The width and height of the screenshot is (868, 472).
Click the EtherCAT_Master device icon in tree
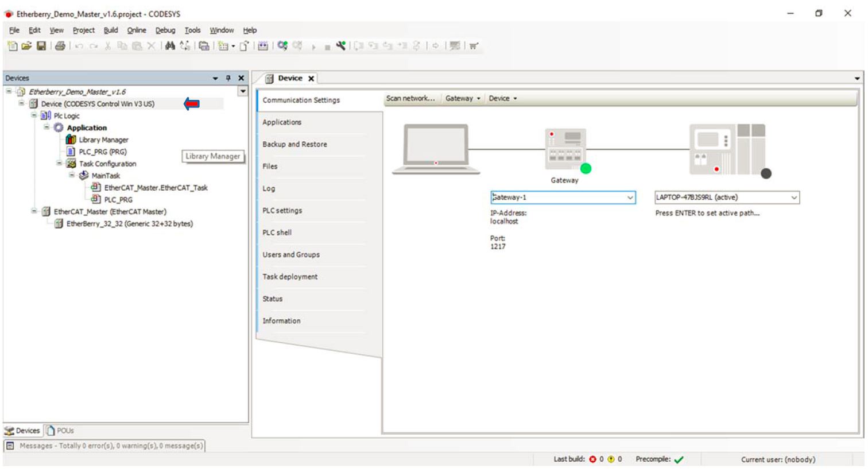click(46, 211)
